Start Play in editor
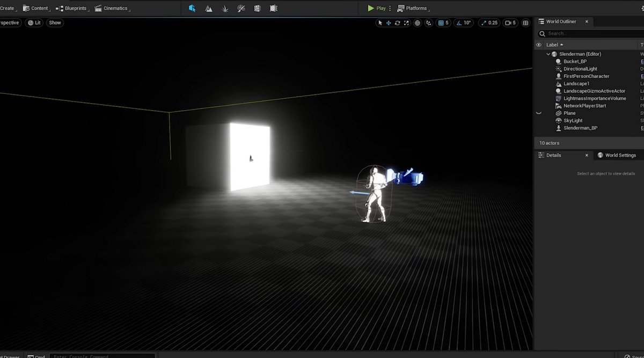 point(377,8)
